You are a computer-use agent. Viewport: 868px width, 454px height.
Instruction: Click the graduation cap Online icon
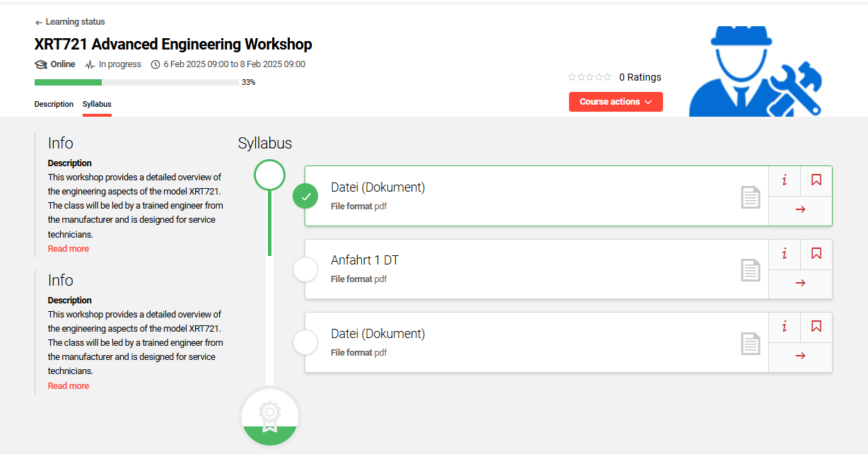pyautogui.click(x=40, y=64)
